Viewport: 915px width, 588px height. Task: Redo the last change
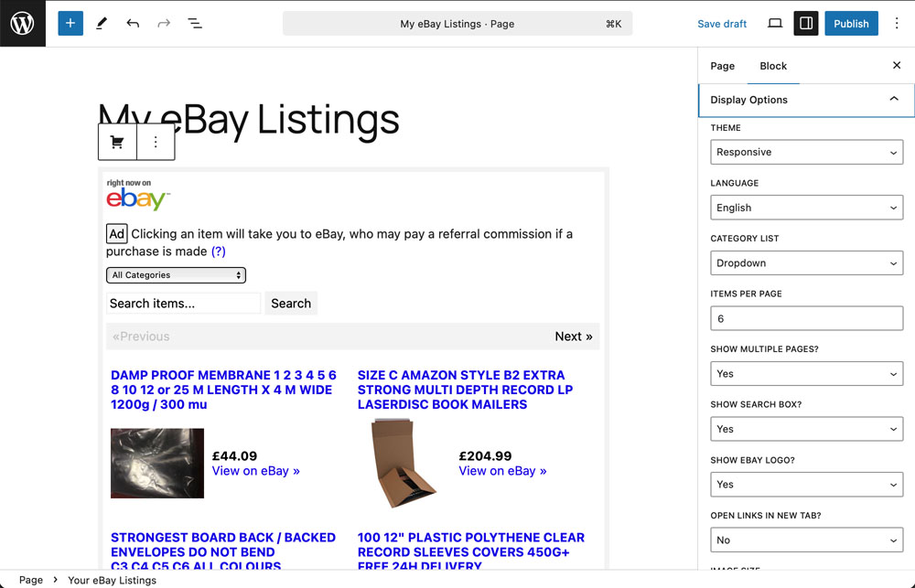pyautogui.click(x=164, y=24)
